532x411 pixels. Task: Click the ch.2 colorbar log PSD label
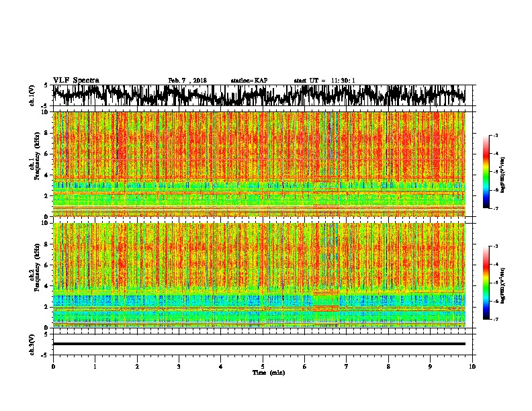503,285
